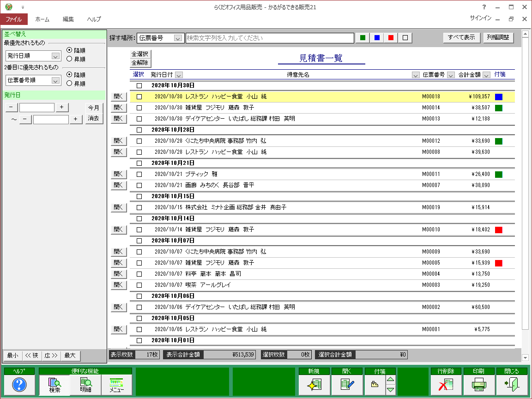Minimize the ribbon next to サインイン
Viewport: 532px width, 399px height.
coord(498,19)
